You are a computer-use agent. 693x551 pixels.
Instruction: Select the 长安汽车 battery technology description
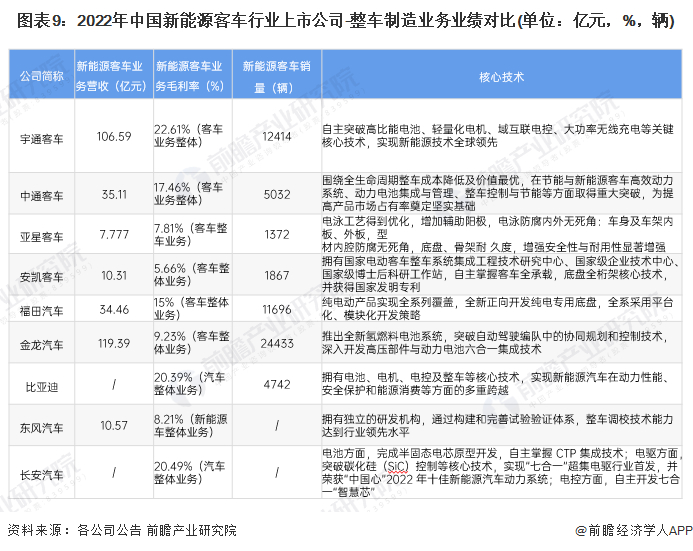coord(501,472)
